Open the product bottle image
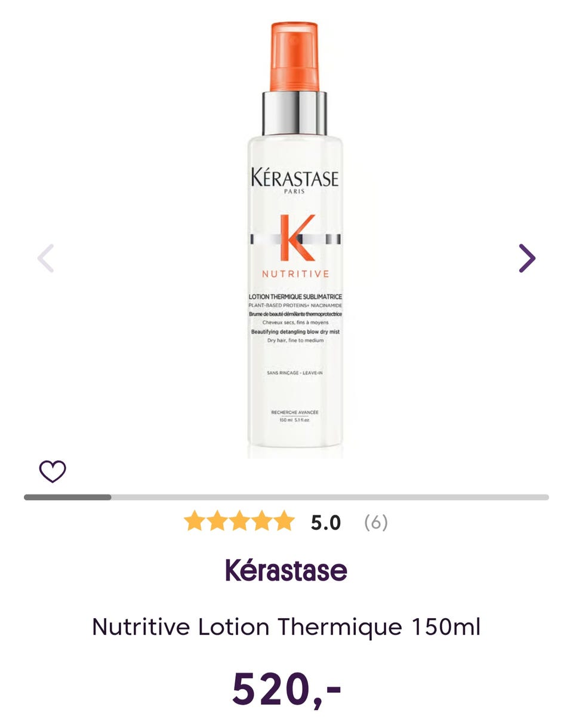 click(x=295, y=240)
